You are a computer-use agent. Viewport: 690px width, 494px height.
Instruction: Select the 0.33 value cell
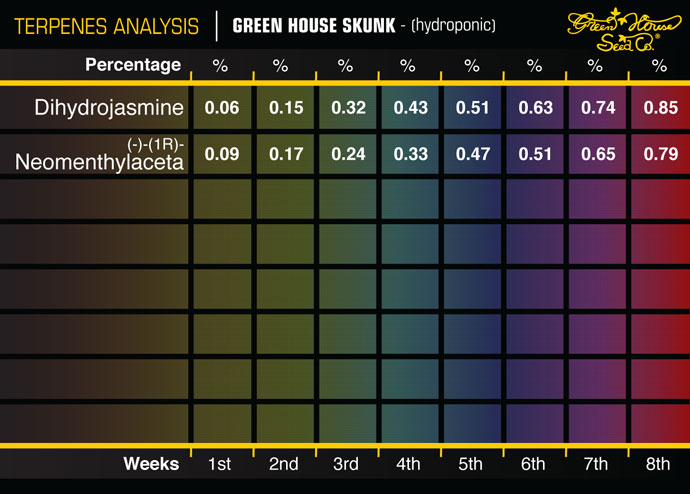408,155
